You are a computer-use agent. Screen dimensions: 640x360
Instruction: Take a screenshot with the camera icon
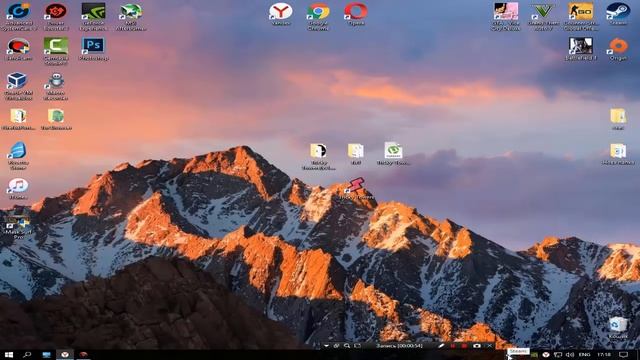(x=476, y=346)
